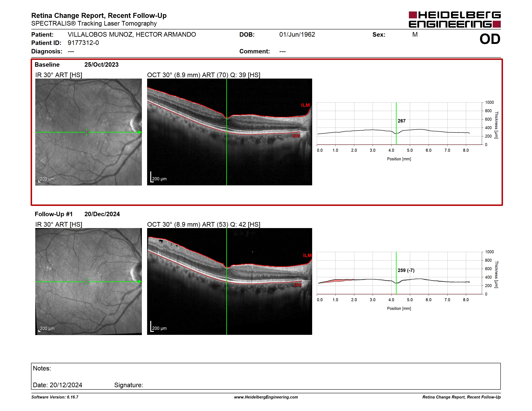Click the 'Position [mm]' axis label under Baseline chart
Screen dimensions: 532x411
pyautogui.click(x=399, y=159)
